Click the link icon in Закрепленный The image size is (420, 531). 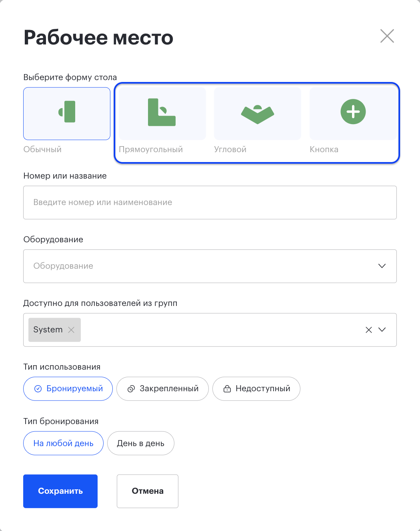131,389
